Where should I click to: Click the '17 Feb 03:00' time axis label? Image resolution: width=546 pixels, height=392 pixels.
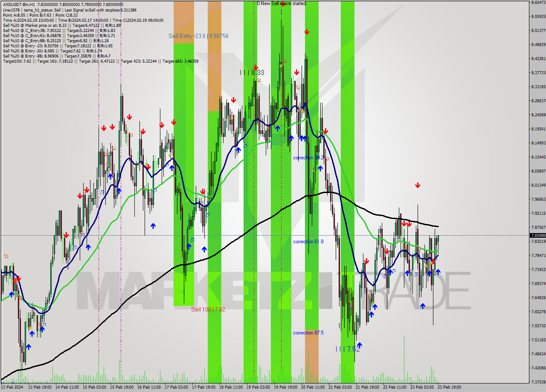(x=176, y=387)
